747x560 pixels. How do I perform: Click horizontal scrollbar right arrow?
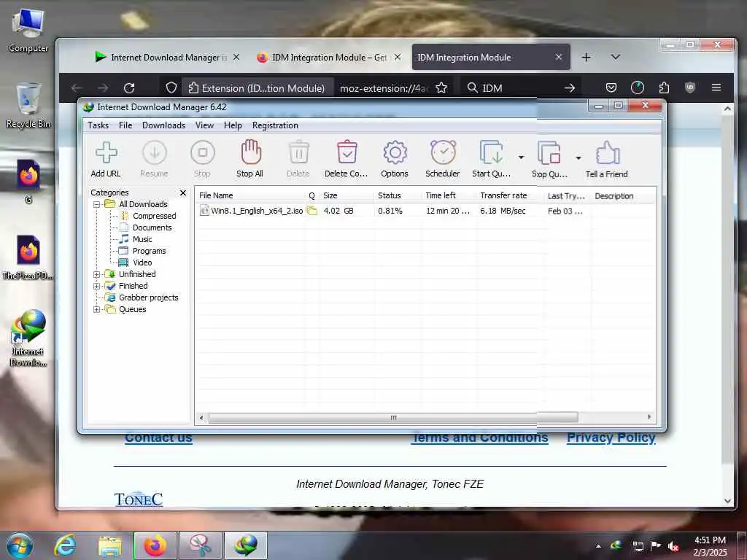pyautogui.click(x=649, y=417)
